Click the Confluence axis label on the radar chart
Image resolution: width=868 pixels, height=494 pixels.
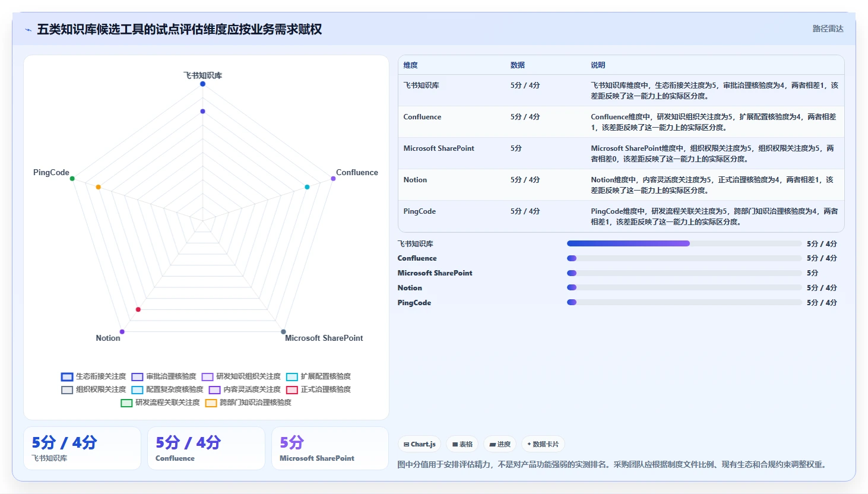point(357,172)
